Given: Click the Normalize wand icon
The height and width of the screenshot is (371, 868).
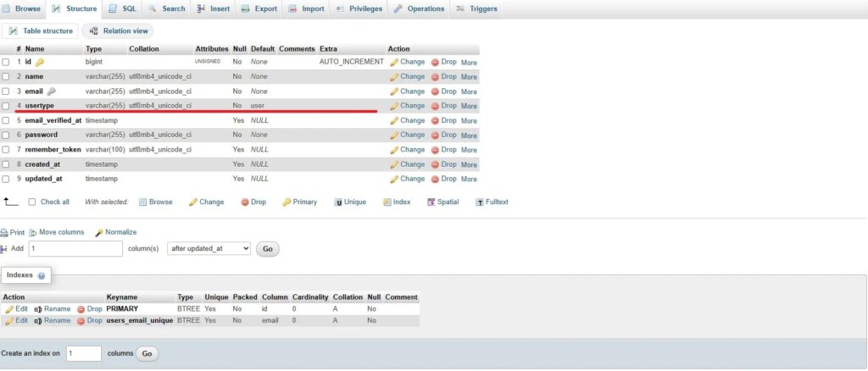Looking at the screenshot, I should (x=99, y=232).
